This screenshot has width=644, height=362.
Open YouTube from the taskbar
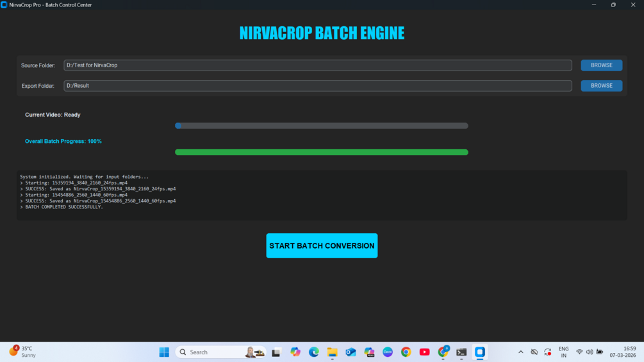(425, 352)
